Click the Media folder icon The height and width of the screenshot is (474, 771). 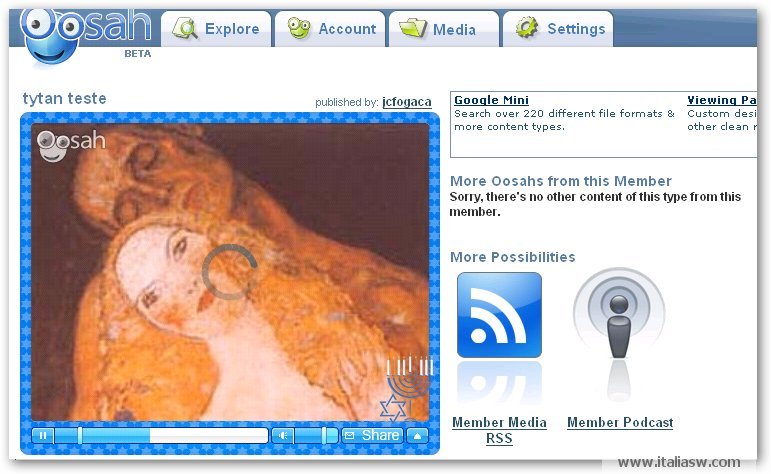pyautogui.click(x=413, y=28)
